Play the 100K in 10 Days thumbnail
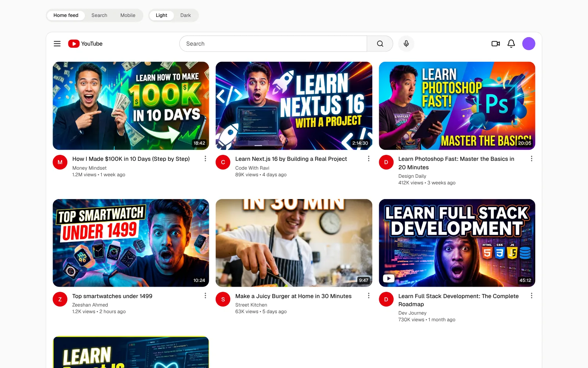 click(x=131, y=106)
